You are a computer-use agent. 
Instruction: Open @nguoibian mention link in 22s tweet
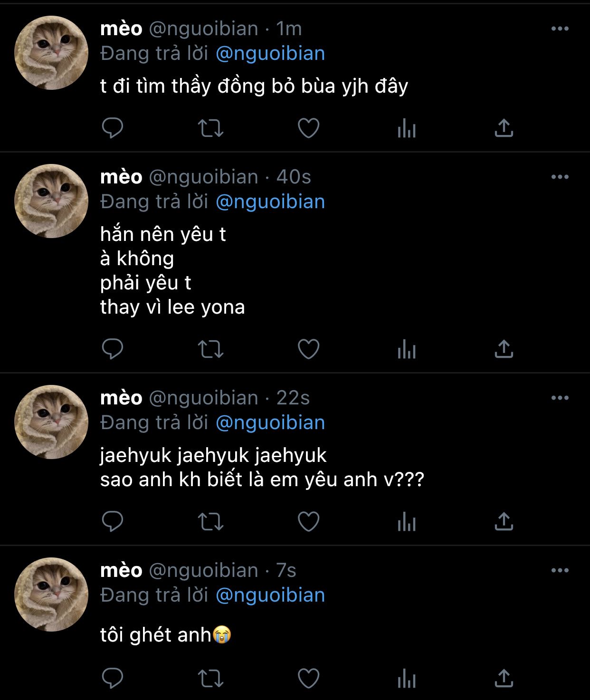(x=270, y=423)
